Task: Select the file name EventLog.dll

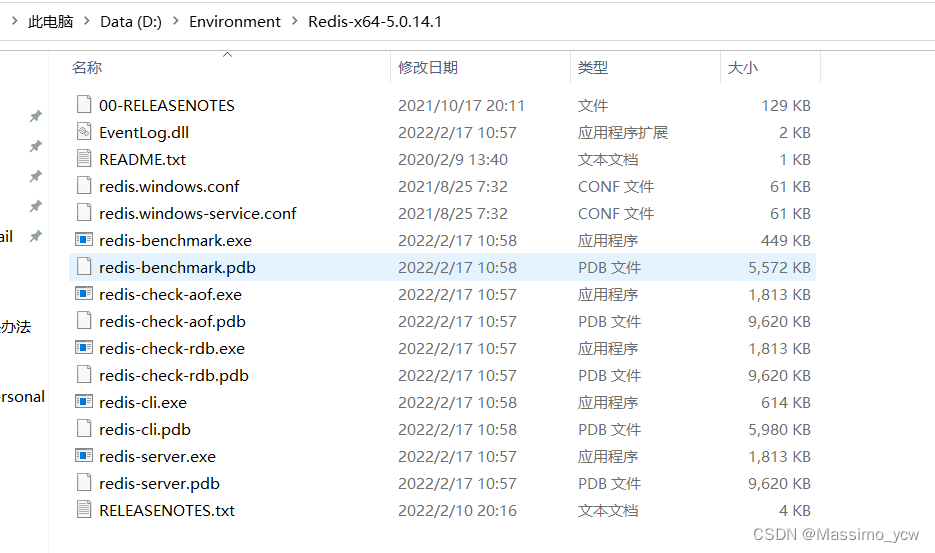Action: tap(144, 132)
